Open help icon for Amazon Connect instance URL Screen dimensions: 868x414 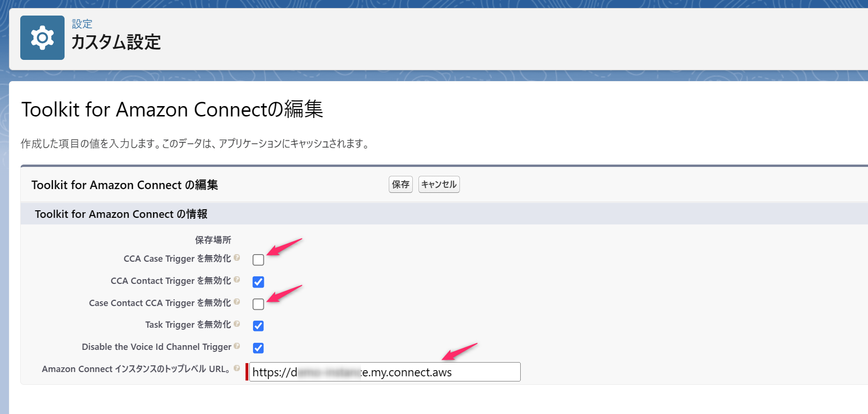[x=237, y=368]
